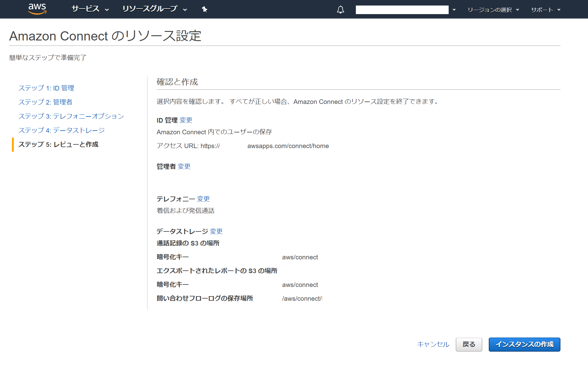Screen dimensions: 588x374
Task: Go to ステップ 2: 管理者
Action: [x=45, y=102]
